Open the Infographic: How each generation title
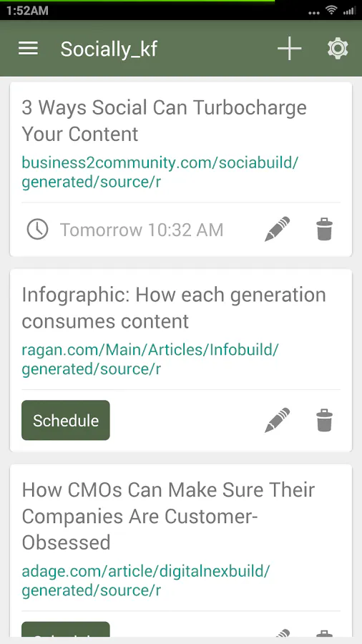This screenshot has height=644, width=362. click(x=174, y=308)
